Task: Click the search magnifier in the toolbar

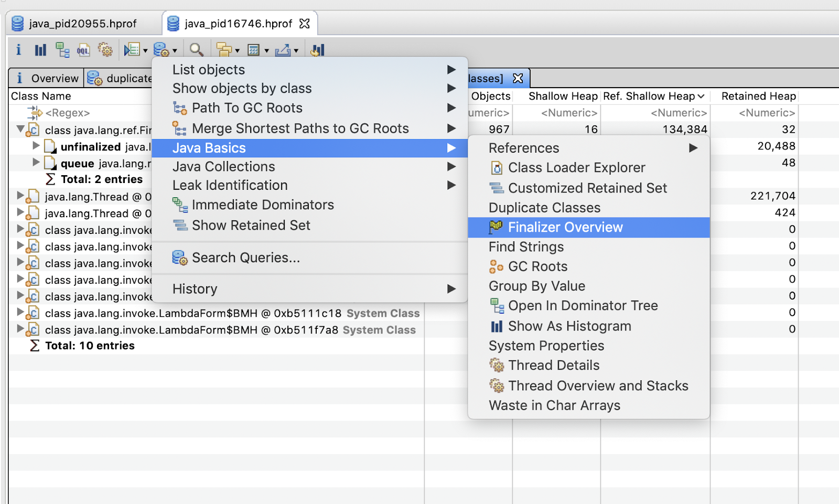Action: coord(196,49)
